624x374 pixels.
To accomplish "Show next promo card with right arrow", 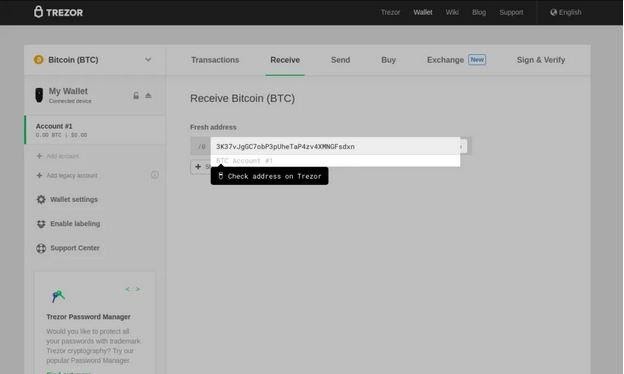I will tap(138, 289).
